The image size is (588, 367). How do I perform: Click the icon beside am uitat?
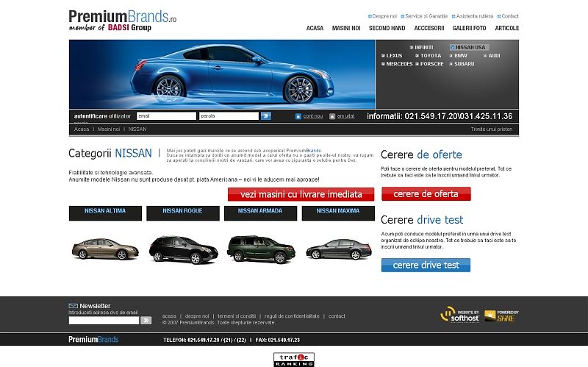coord(332,116)
